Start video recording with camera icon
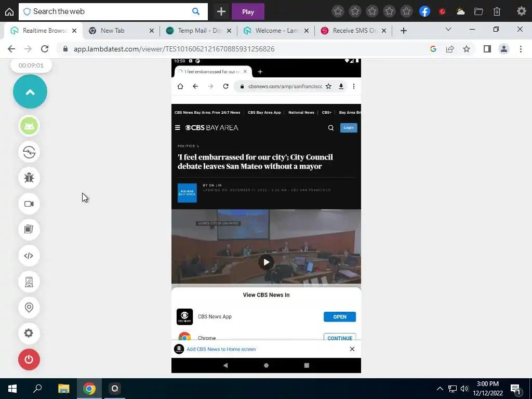This screenshot has width=532, height=399. (x=29, y=204)
